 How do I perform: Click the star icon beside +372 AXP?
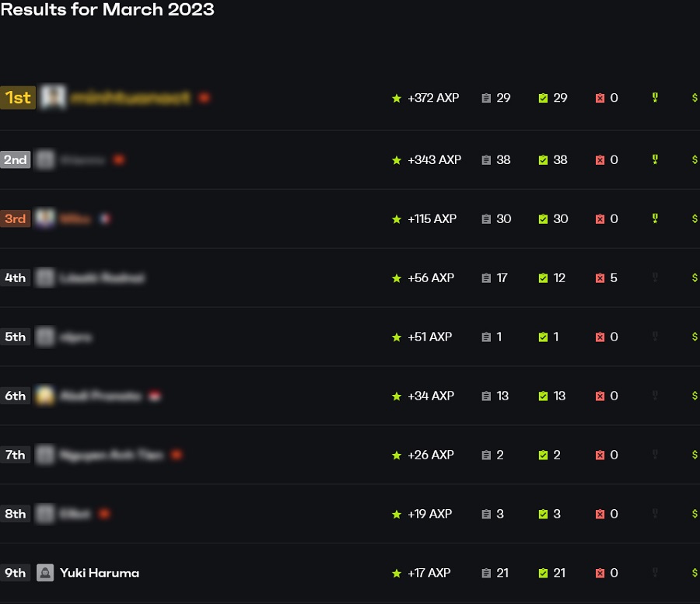(x=397, y=99)
